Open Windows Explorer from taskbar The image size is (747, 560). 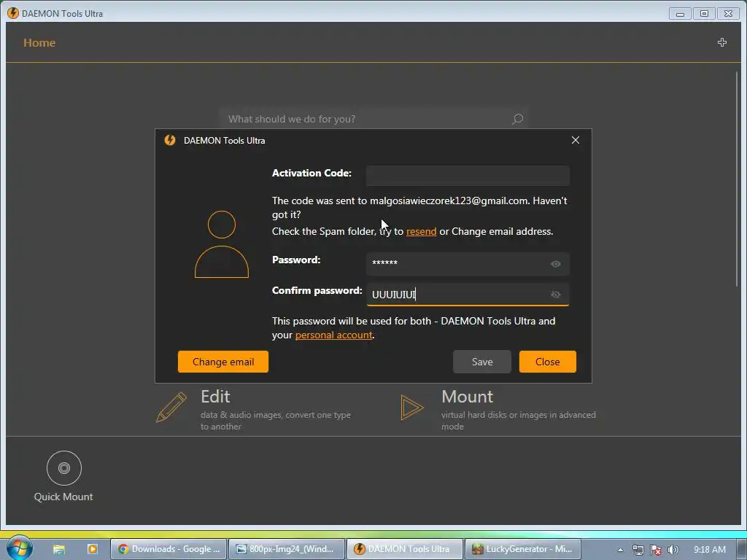[x=59, y=549]
